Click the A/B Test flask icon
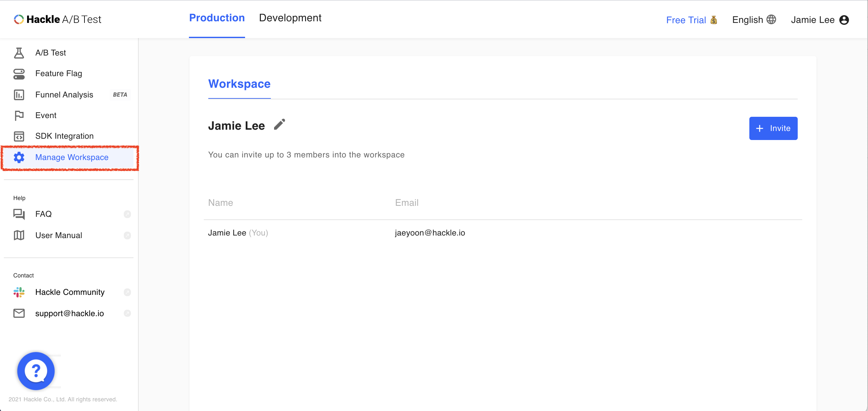 (x=19, y=53)
